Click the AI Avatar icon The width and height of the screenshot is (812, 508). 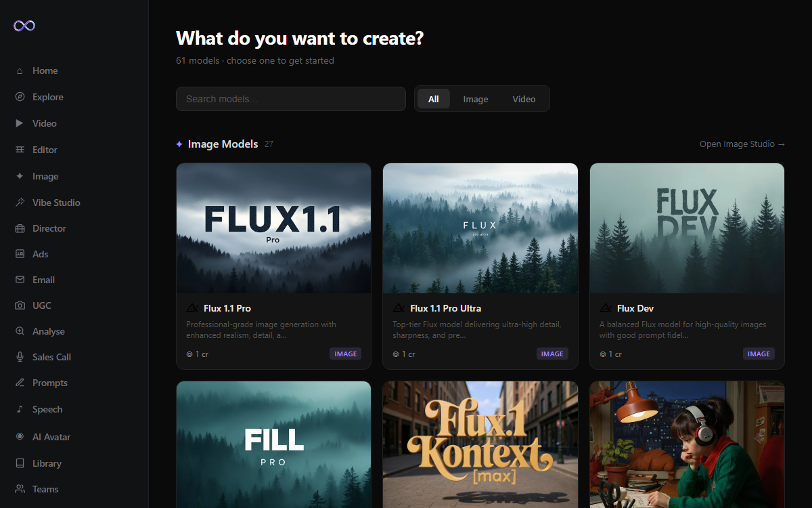coord(20,437)
